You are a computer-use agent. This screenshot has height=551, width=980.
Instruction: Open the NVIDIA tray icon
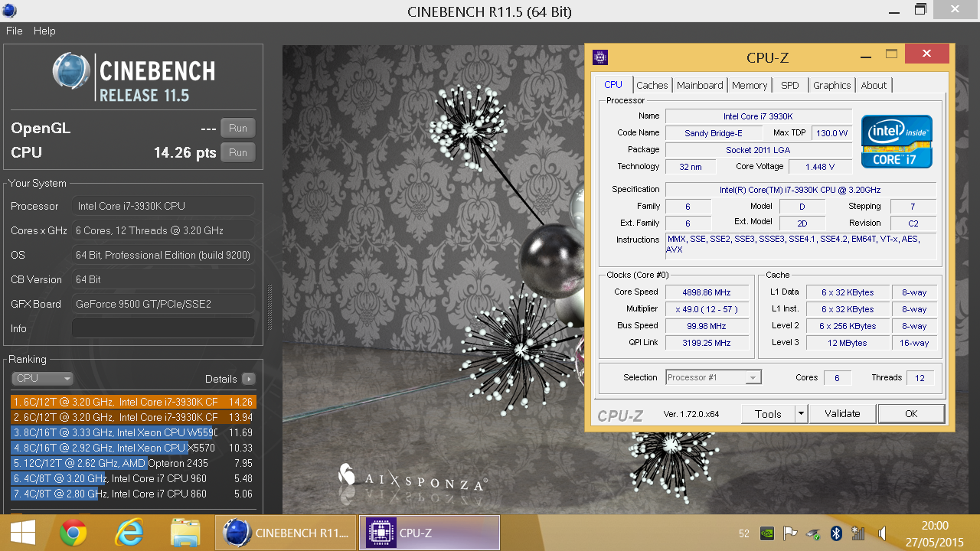point(766,533)
